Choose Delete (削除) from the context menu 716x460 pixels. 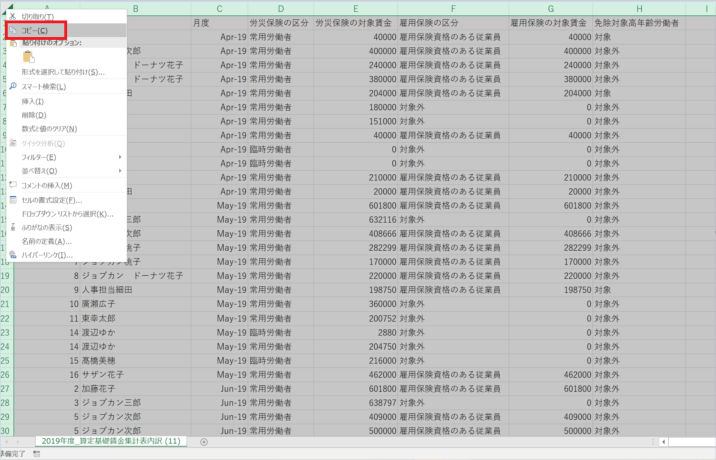[x=67, y=115]
